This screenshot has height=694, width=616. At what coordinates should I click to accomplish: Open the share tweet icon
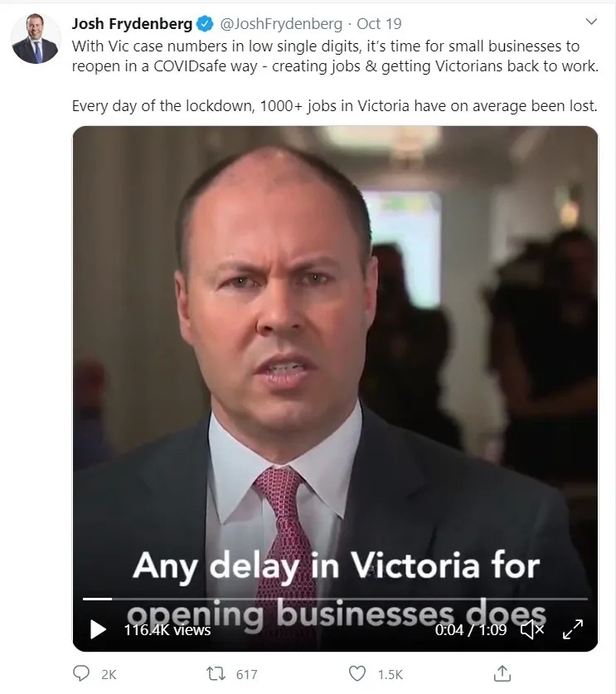[x=502, y=673]
